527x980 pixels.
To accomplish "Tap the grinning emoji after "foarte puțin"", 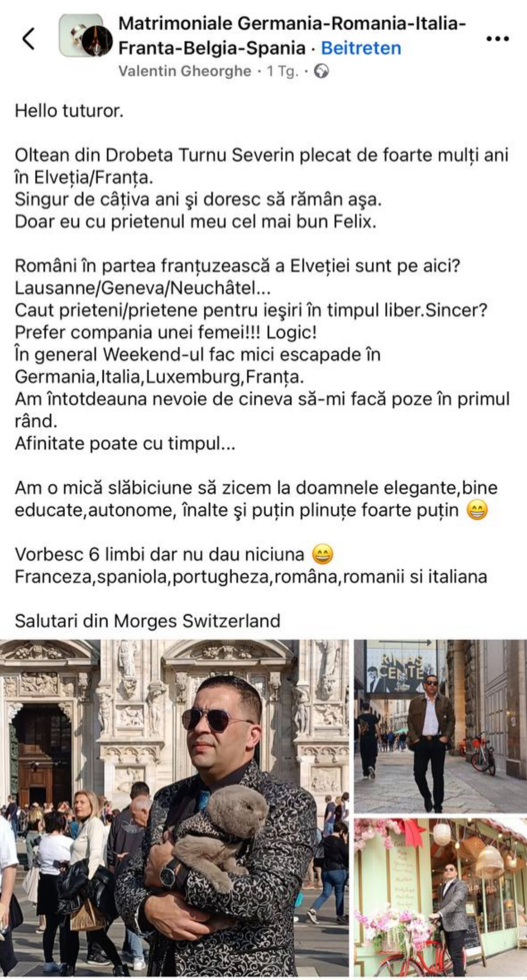I will (x=477, y=510).
